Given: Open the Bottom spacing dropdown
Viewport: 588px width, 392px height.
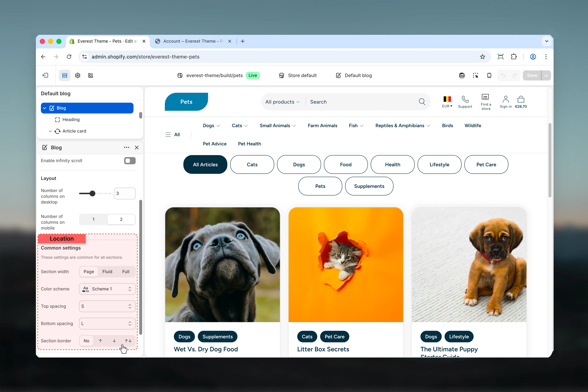Looking at the screenshot, I should point(107,324).
